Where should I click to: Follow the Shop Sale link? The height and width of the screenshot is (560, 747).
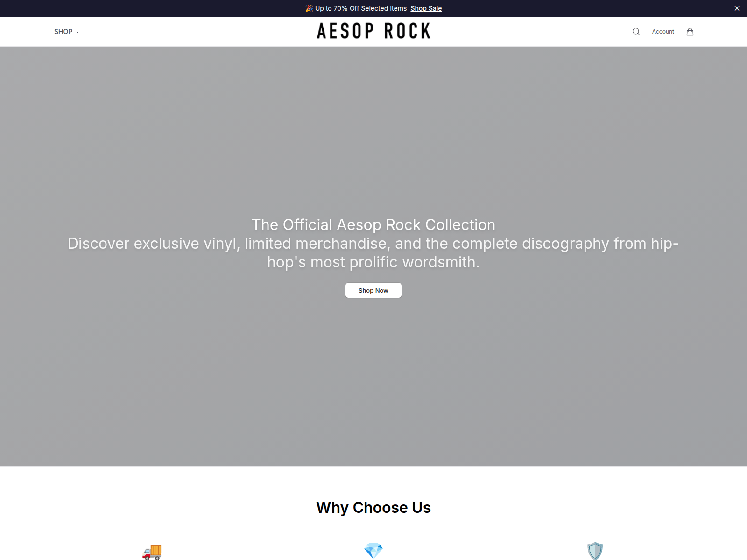point(426,8)
